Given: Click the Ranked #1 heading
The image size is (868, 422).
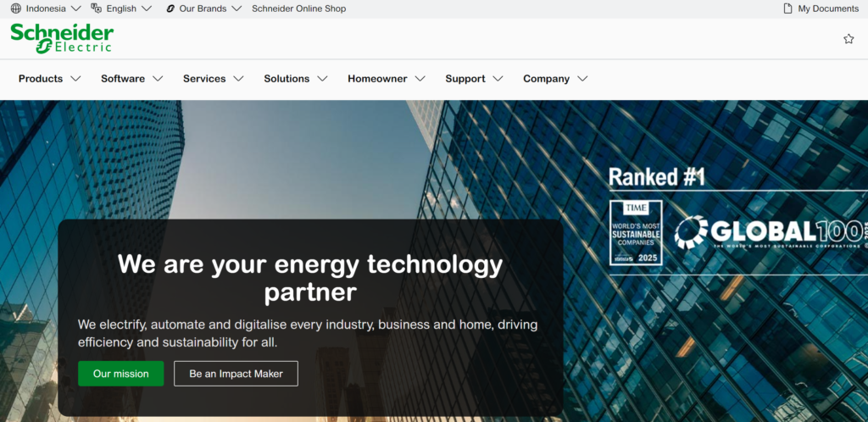Looking at the screenshot, I should (x=657, y=178).
